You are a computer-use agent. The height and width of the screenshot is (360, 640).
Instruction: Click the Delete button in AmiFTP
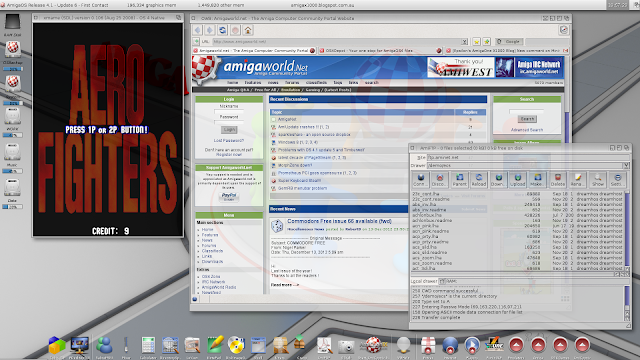(x=558, y=180)
